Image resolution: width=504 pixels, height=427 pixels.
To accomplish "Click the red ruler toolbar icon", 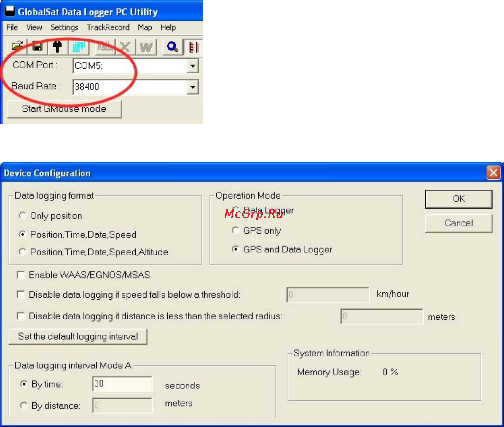I will tap(193, 47).
